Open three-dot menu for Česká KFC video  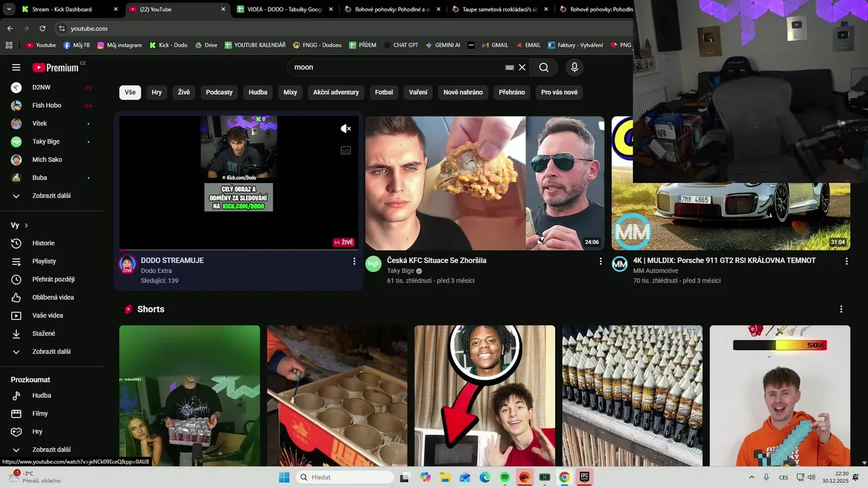coord(600,261)
